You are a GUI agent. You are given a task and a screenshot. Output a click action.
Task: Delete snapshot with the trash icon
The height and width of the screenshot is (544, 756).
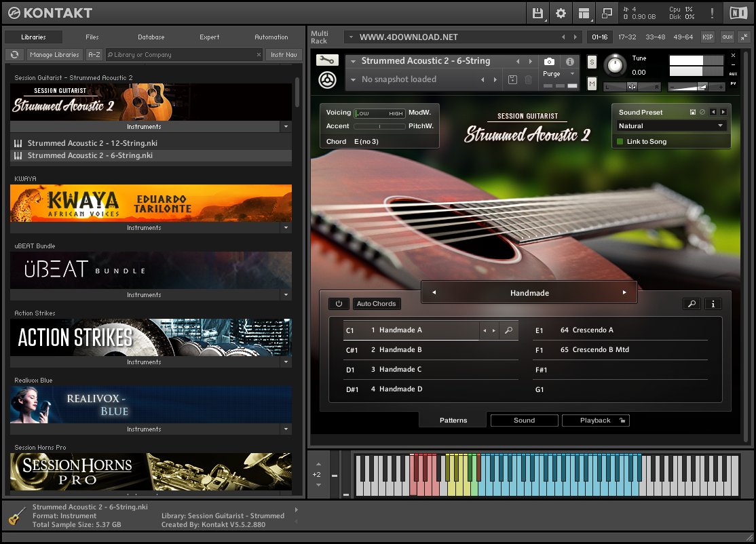pyautogui.click(x=529, y=79)
